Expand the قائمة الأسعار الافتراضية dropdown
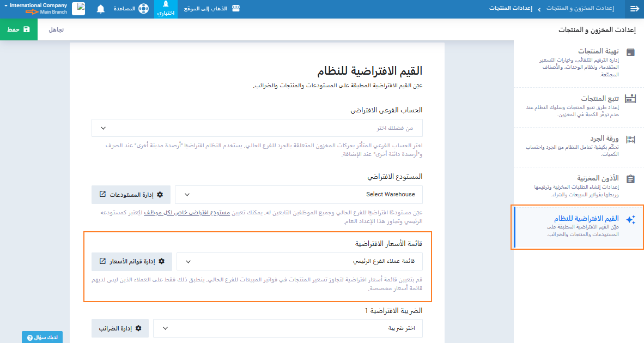This screenshot has width=644, height=343. 300,261
